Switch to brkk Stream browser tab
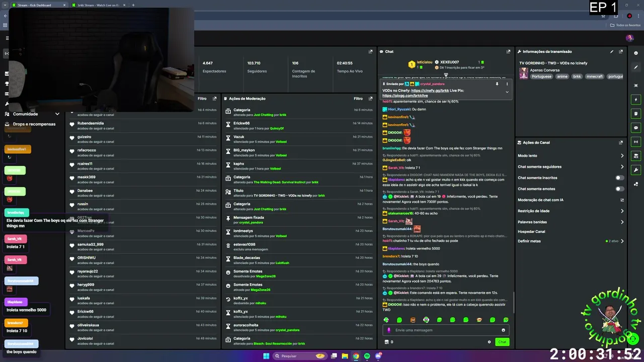Viewport: 644px width, 362px height. 98,5
